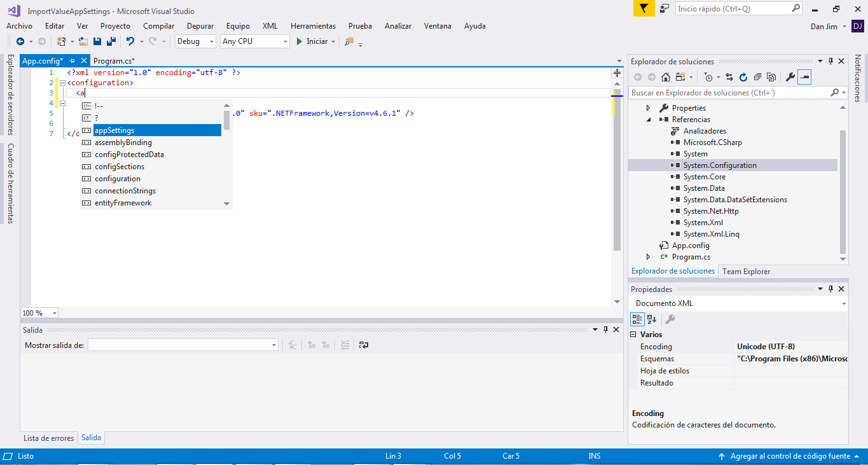
Task: Open the Debug configuration dropdown
Action: pyautogui.click(x=196, y=41)
